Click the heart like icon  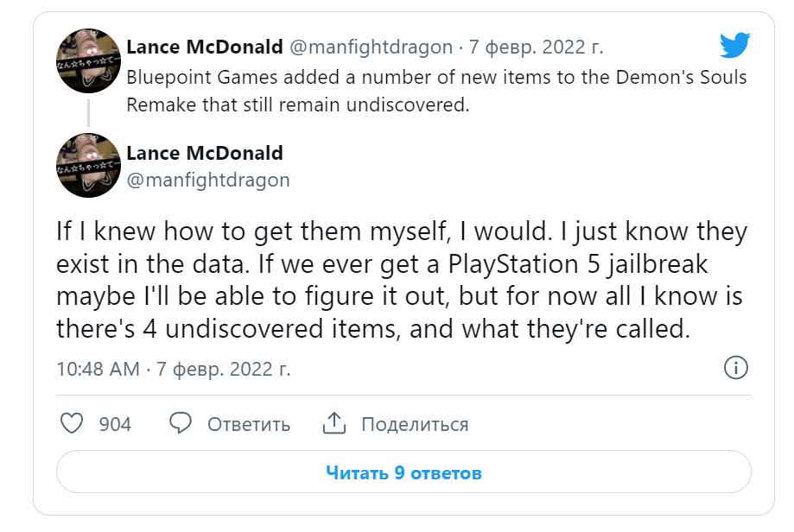click(72, 424)
